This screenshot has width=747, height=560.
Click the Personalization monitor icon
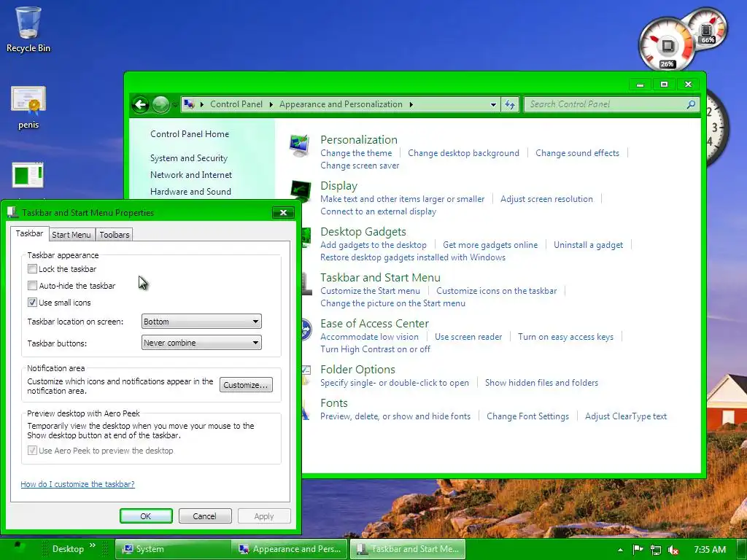click(x=300, y=145)
